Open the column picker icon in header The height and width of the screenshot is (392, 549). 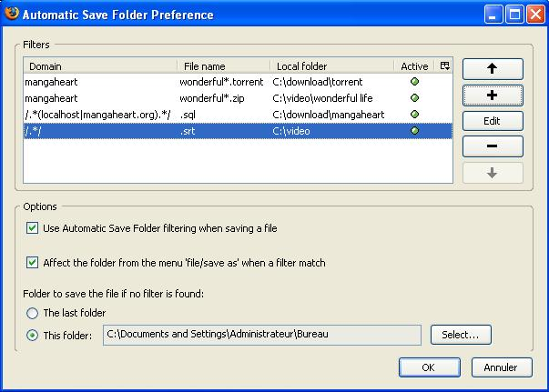coord(444,65)
